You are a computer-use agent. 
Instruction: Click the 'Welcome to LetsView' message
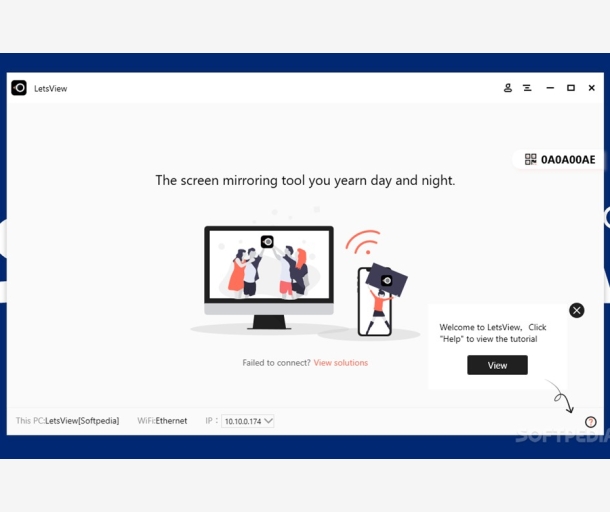[x=493, y=333]
